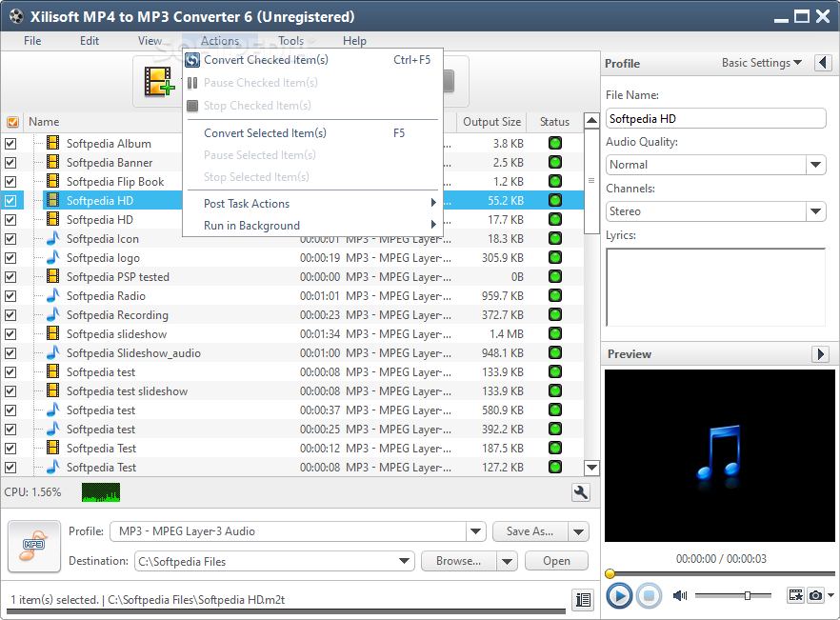
Task: Open the Edit menu
Action: pos(89,41)
